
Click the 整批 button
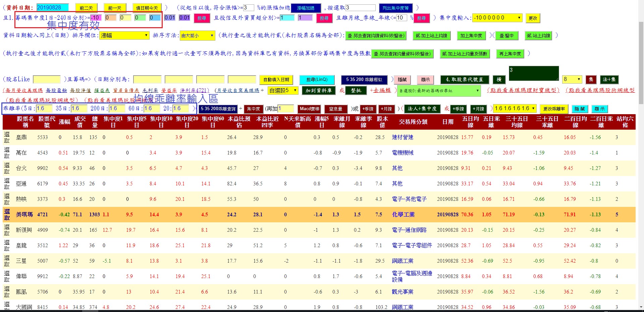(x=356, y=90)
